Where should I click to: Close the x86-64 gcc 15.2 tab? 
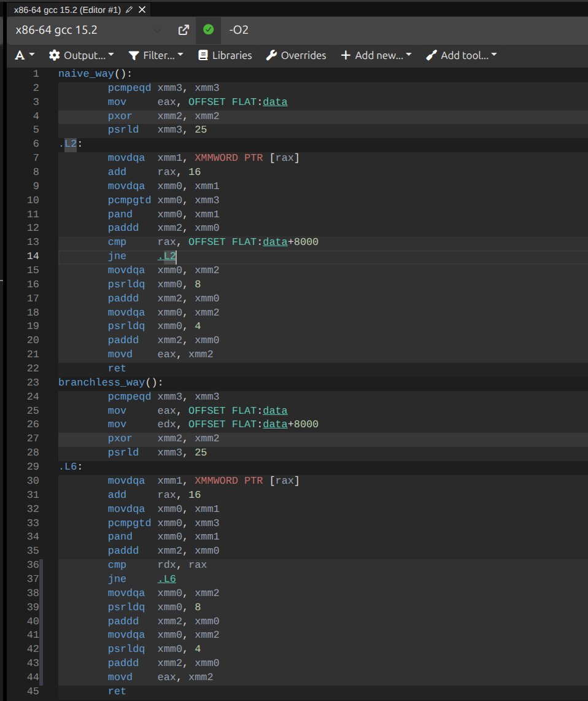(x=142, y=10)
